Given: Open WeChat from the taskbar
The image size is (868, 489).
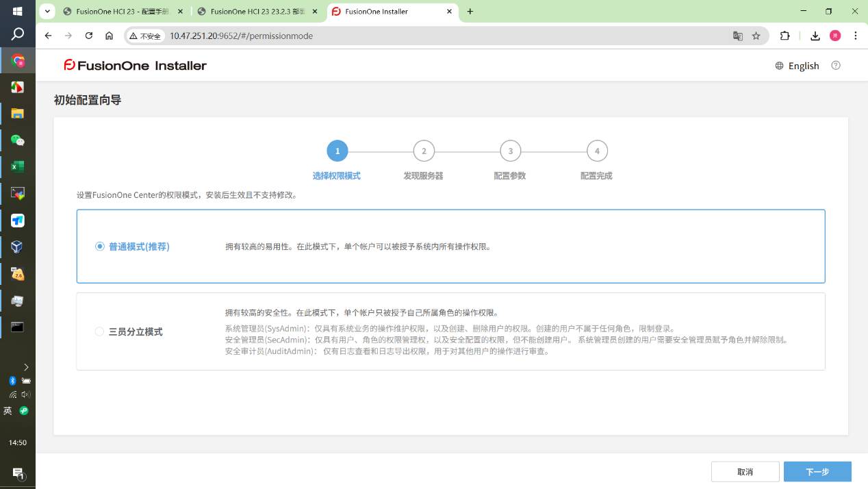Looking at the screenshot, I should pyautogui.click(x=18, y=140).
